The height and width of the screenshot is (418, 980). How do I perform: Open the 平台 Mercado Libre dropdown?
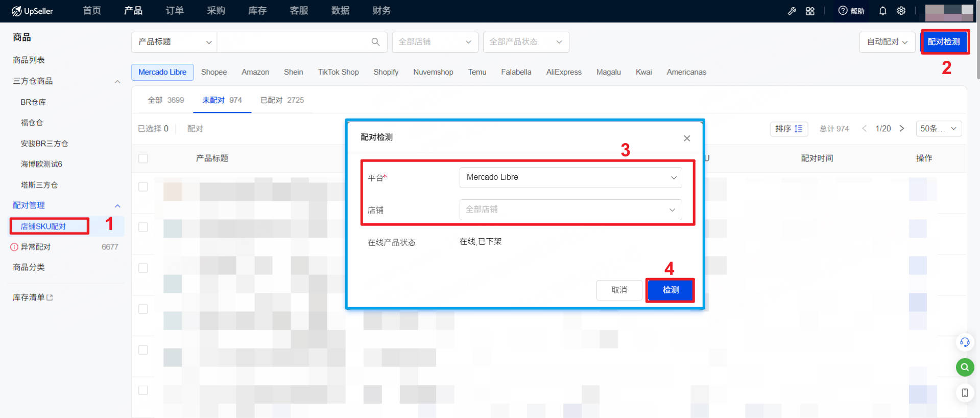click(570, 177)
